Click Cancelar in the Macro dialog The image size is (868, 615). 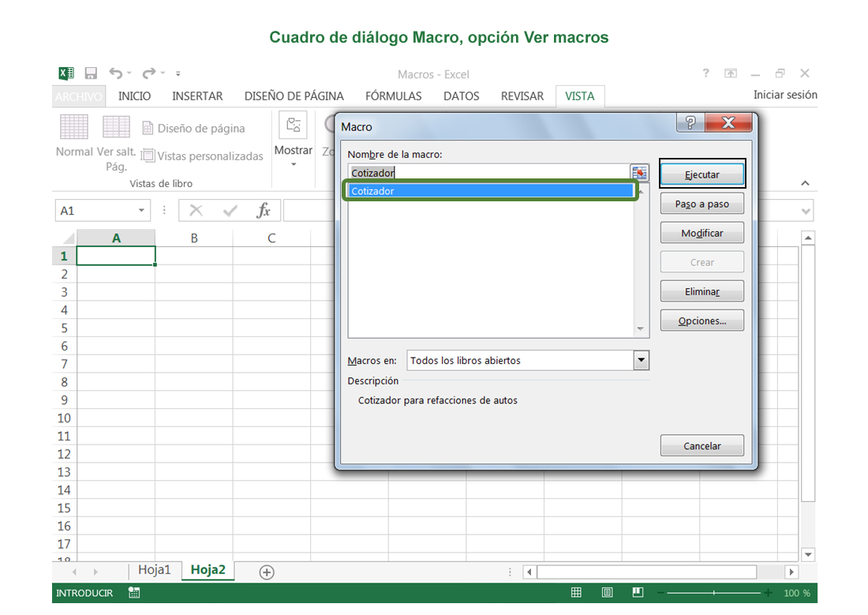tap(702, 446)
